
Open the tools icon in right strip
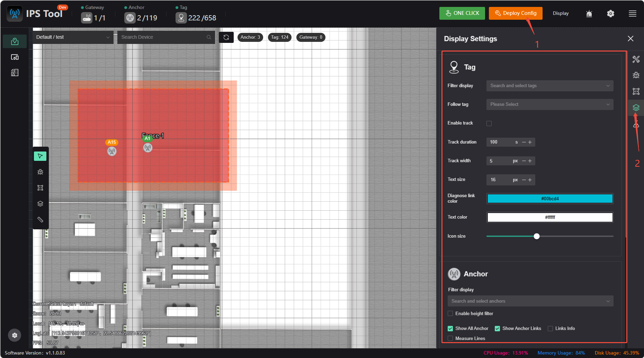pos(636,59)
